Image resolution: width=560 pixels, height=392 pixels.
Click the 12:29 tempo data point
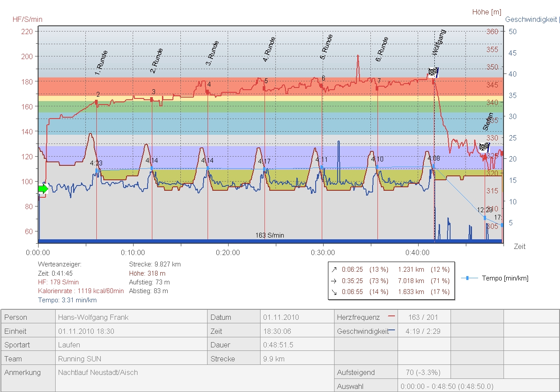pyautogui.click(x=485, y=218)
